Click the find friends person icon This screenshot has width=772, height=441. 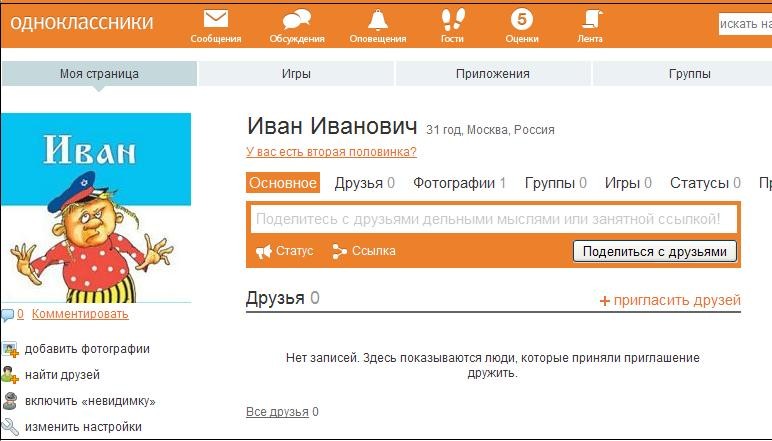coord(10,375)
